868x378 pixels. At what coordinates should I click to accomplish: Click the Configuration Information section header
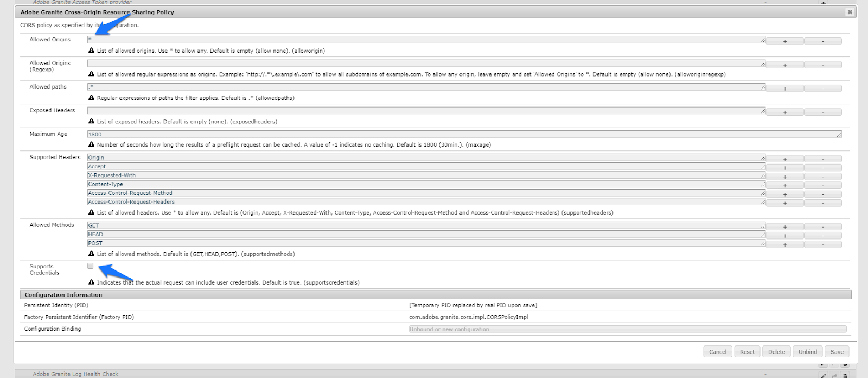coord(436,294)
